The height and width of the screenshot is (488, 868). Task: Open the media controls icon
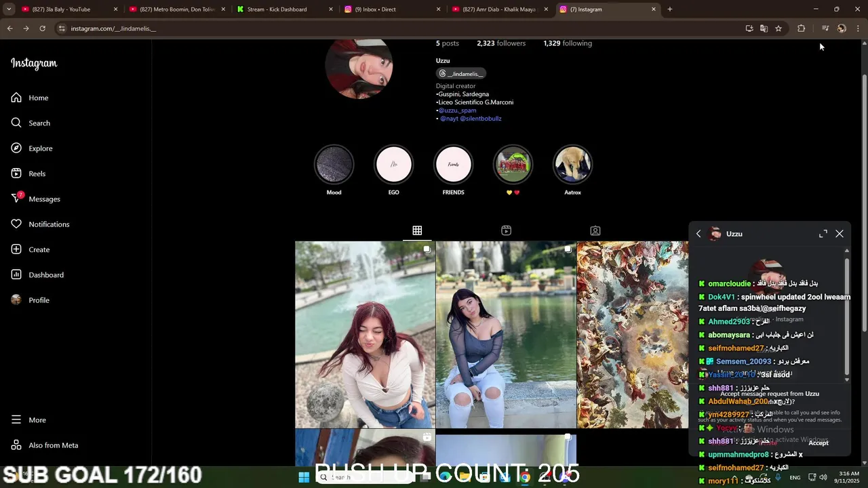point(825,28)
